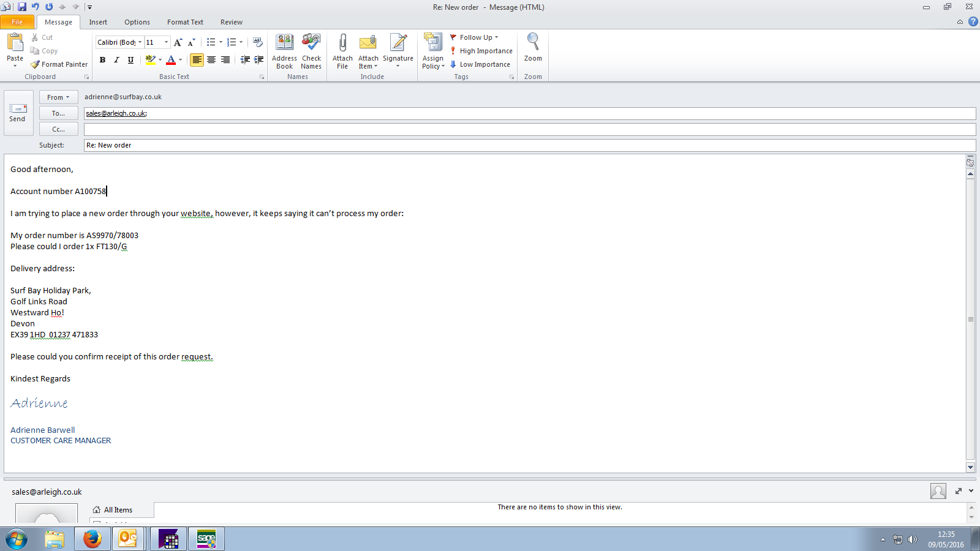
Task: Toggle Italic text formatting
Action: [x=116, y=60]
